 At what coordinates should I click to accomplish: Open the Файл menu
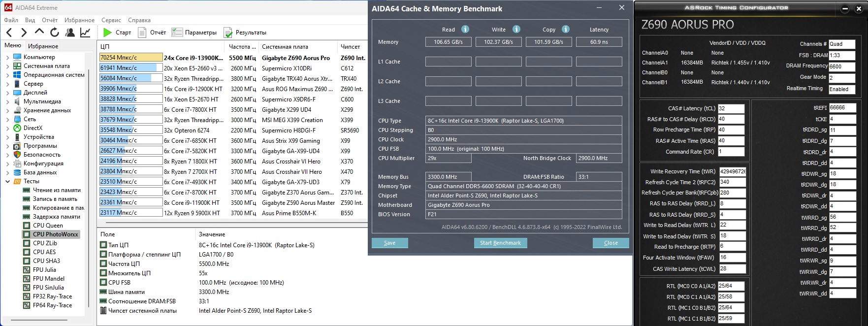click(x=11, y=20)
